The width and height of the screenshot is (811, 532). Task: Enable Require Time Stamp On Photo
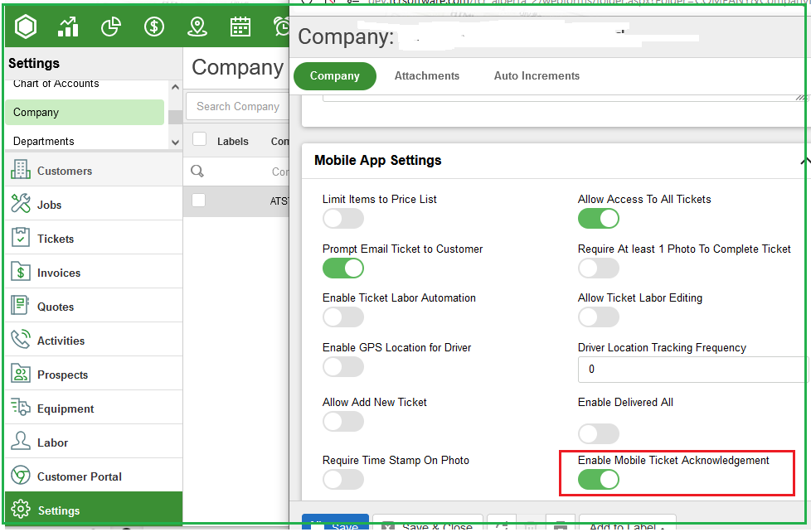click(x=343, y=480)
